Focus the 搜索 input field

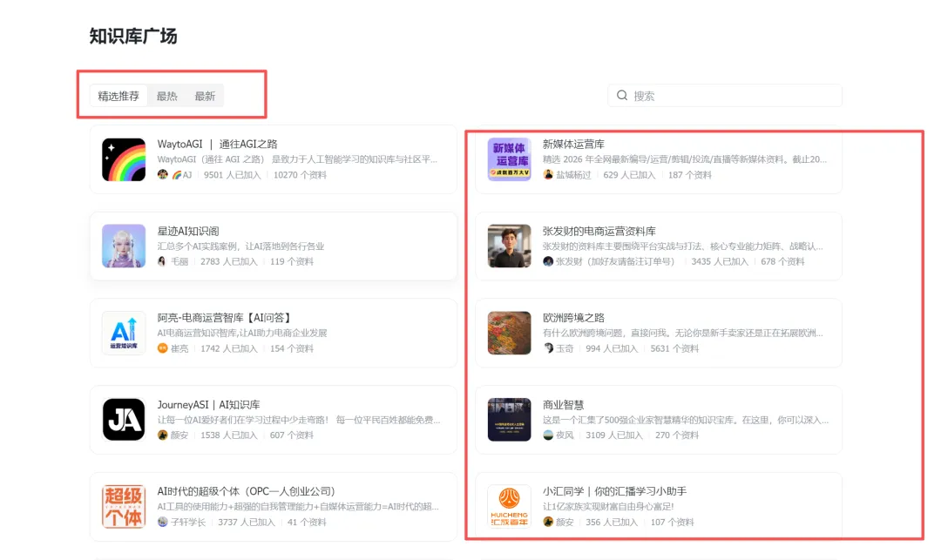pyautogui.click(x=732, y=96)
